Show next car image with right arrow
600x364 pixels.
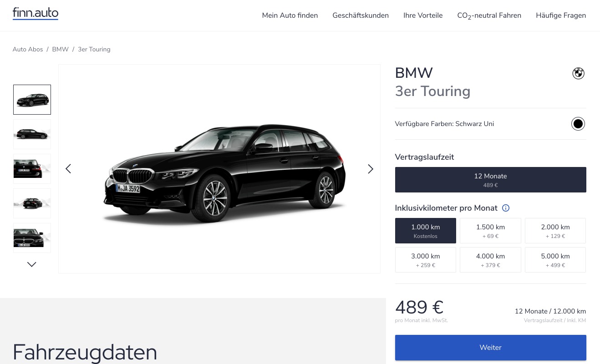[x=370, y=169]
